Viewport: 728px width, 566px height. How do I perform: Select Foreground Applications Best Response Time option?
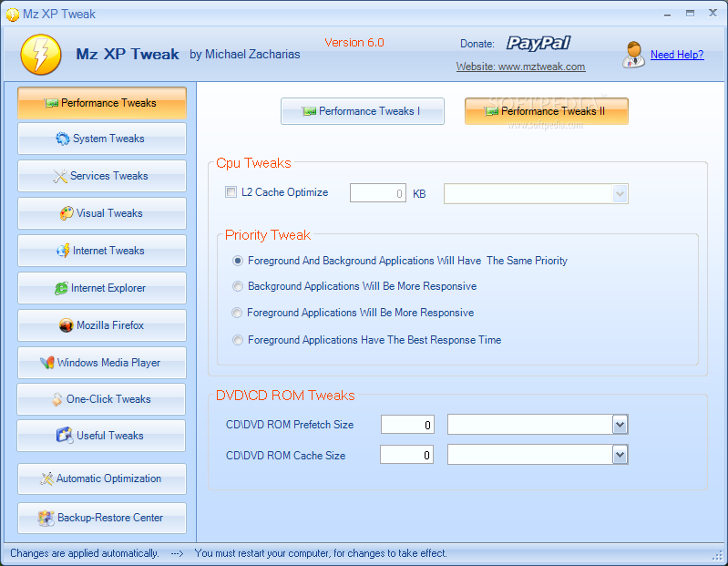(238, 340)
